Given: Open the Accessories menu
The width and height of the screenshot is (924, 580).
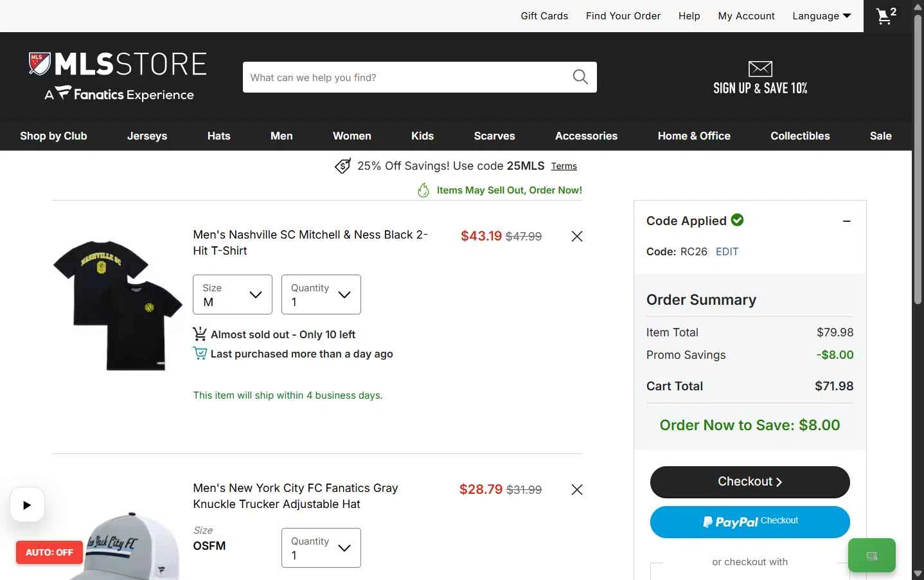Looking at the screenshot, I should point(587,136).
